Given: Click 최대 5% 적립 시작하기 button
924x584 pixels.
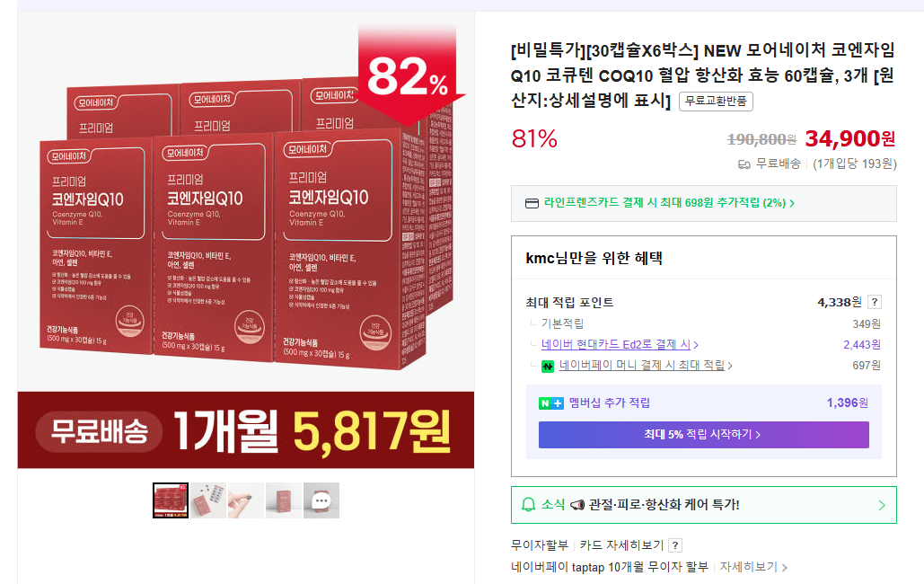Looking at the screenshot, I should tap(704, 435).
